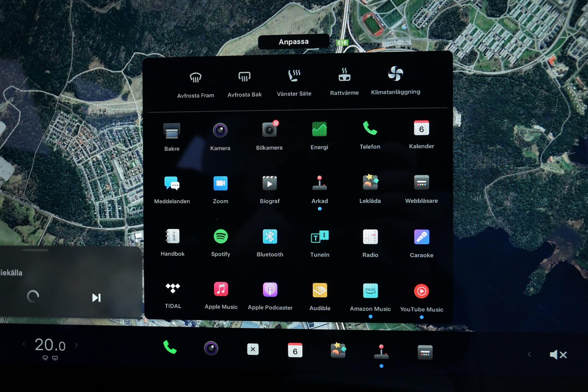Open the YouTube Music app
The width and height of the screenshot is (588, 392).
click(421, 291)
